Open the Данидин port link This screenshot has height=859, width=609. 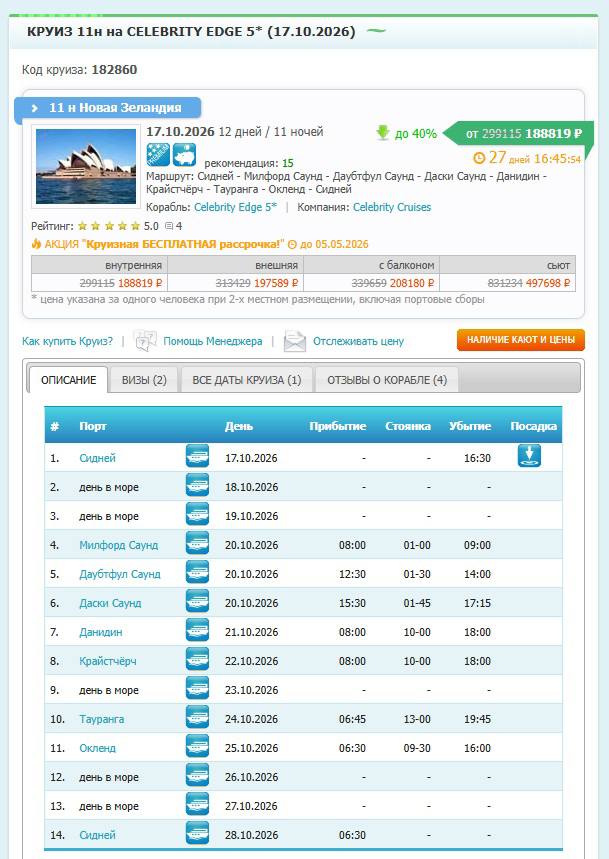coord(101,632)
